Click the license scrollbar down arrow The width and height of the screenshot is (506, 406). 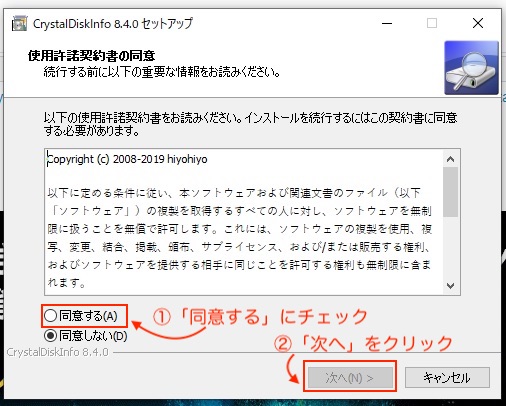[x=450, y=286]
